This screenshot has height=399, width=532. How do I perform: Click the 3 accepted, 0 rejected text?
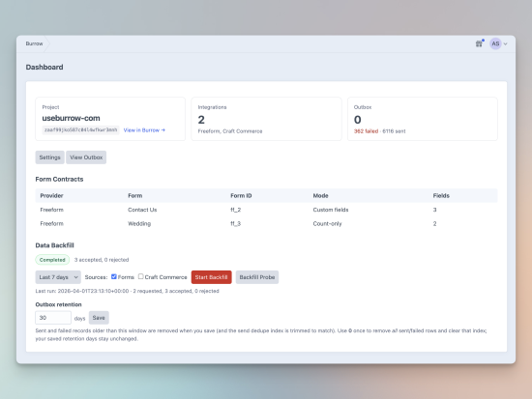(x=102, y=260)
